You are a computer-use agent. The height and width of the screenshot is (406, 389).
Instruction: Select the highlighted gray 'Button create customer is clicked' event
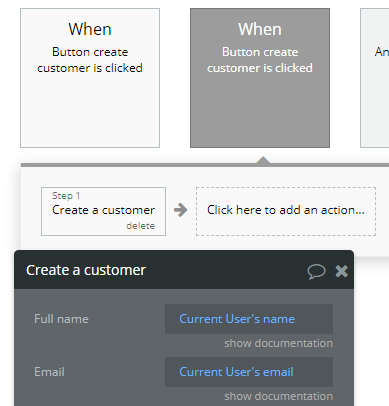[x=260, y=78]
